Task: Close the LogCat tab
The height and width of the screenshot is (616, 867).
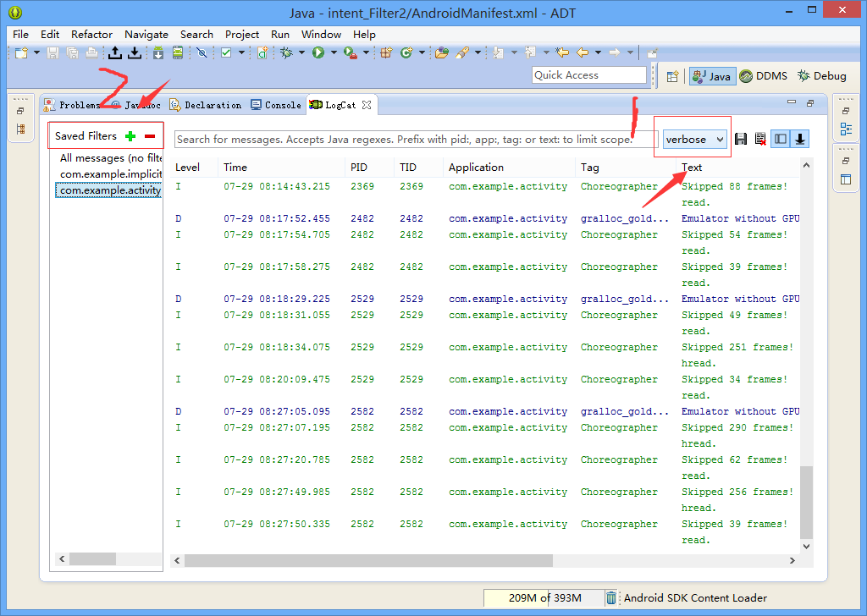Action: coord(367,105)
